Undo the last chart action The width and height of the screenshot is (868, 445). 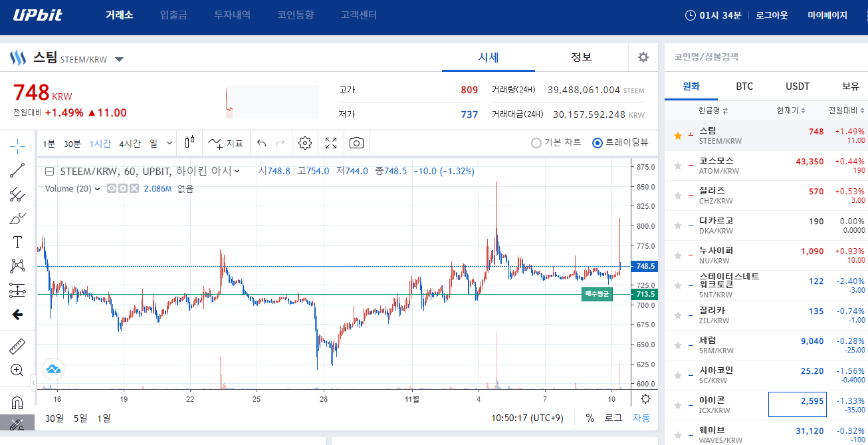[261, 143]
